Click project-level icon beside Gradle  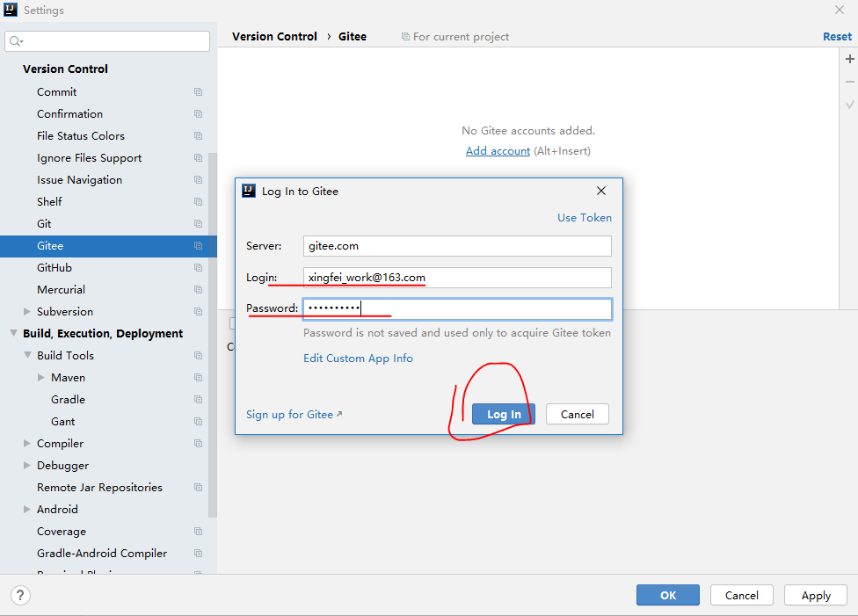[198, 399]
